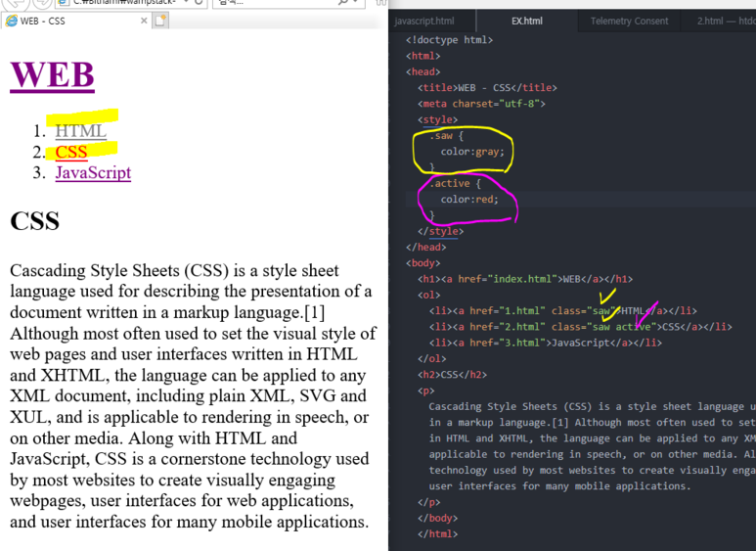Viewport: 756px width, 551px height.
Task: Click the closing </p> code line
Action: tap(428, 502)
